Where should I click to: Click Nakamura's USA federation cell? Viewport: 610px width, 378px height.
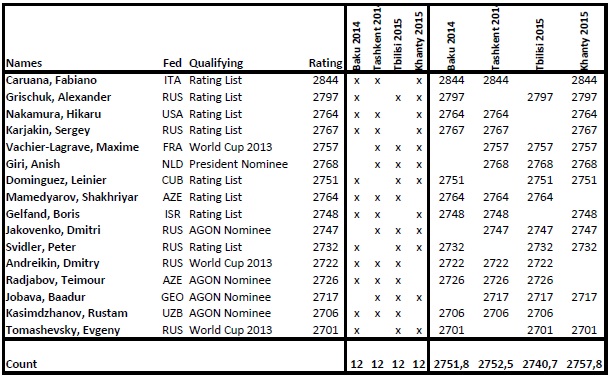tap(172, 114)
